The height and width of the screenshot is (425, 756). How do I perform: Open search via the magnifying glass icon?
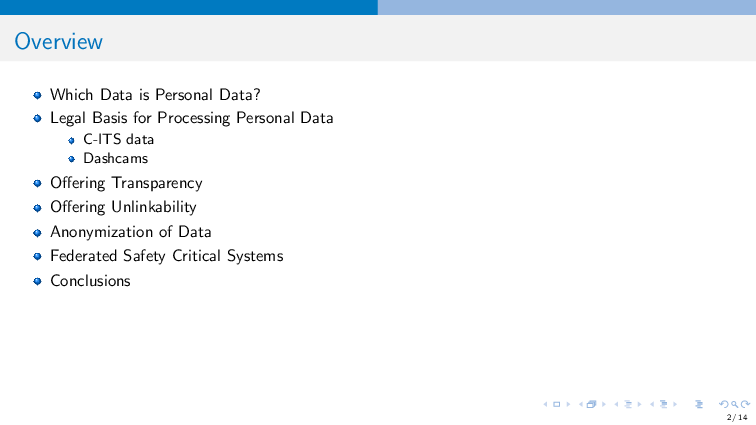coord(735,404)
